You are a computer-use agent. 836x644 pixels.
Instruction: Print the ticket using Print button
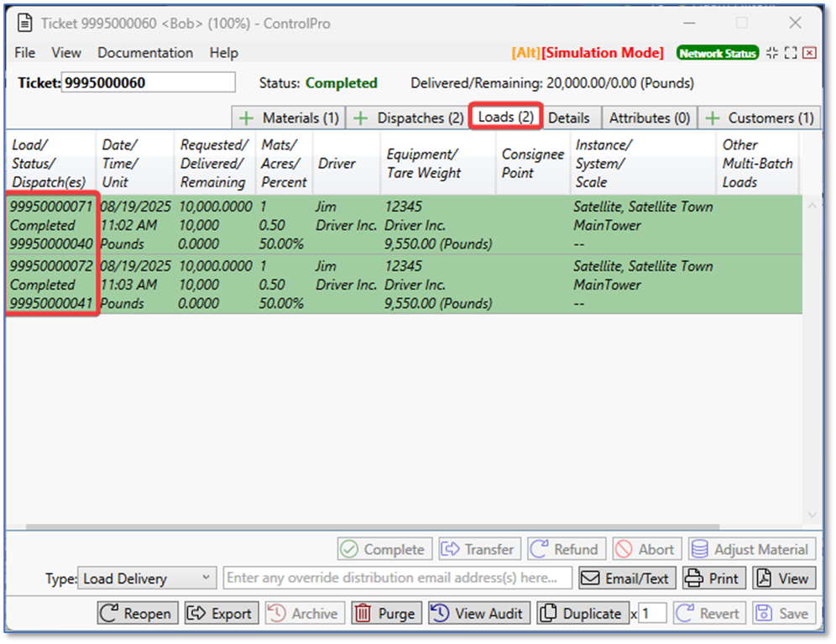click(x=713, y=578)
